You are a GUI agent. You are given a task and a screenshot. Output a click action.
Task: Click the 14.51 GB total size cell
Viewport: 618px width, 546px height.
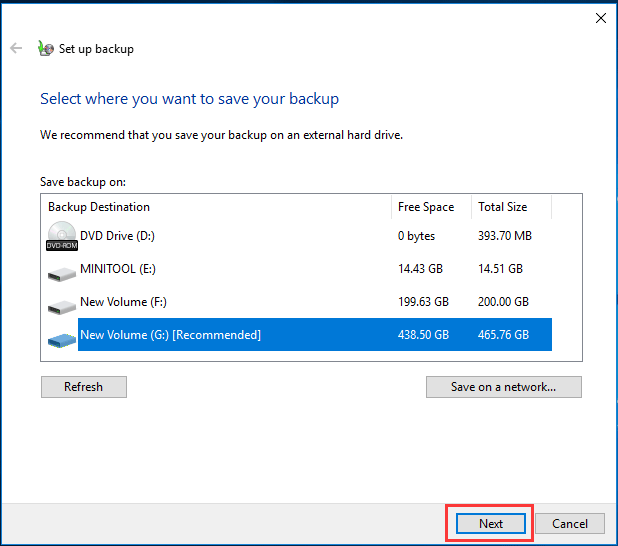point(501,269)
